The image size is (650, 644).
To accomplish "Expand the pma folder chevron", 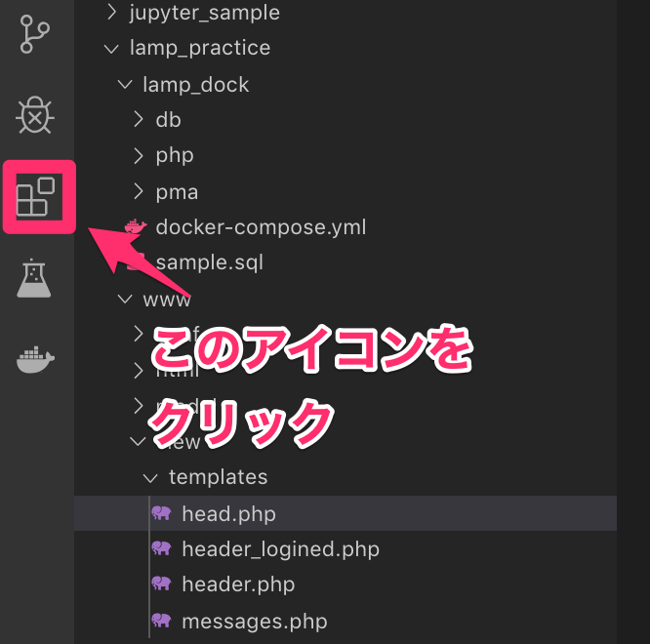I will pos(139,191).
